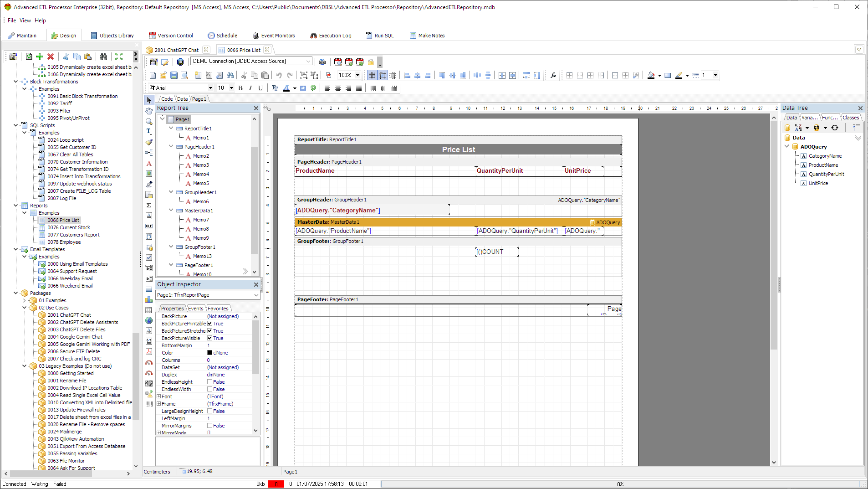Open the DEMO Connection dropdown

309,61
